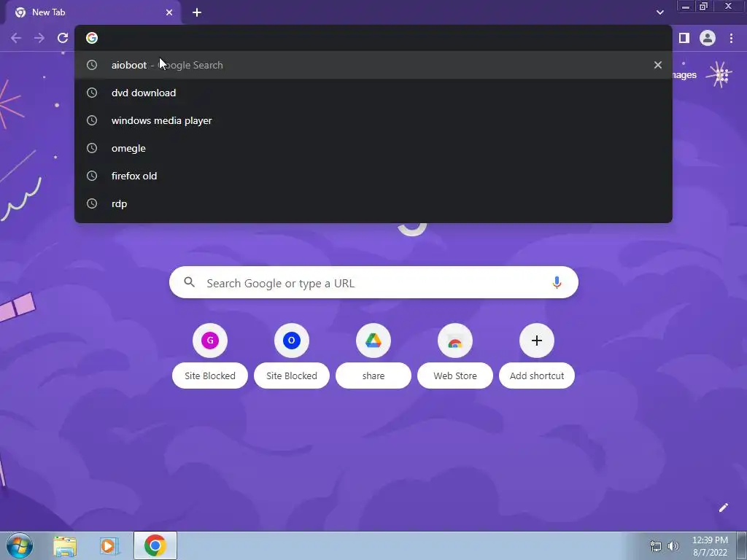Click the taskbar clock showing 12:39 PM
Screen dimensions: 747x560
point(710,546)
